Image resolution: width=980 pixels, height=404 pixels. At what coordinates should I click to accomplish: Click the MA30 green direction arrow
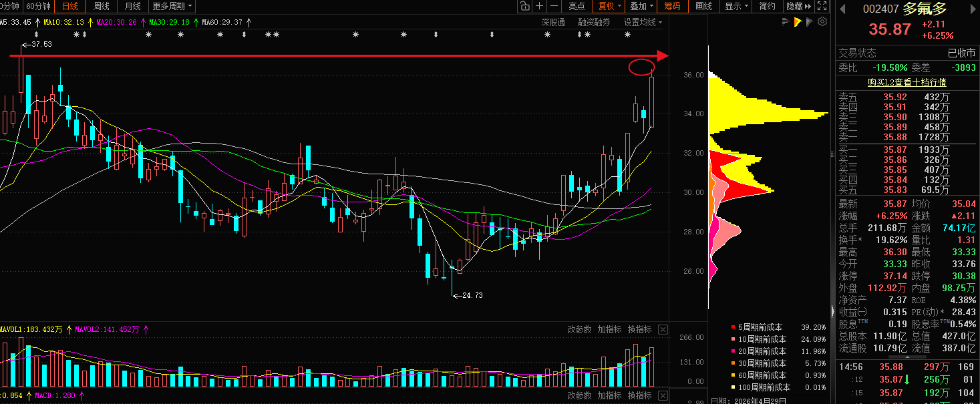(195, 22)
